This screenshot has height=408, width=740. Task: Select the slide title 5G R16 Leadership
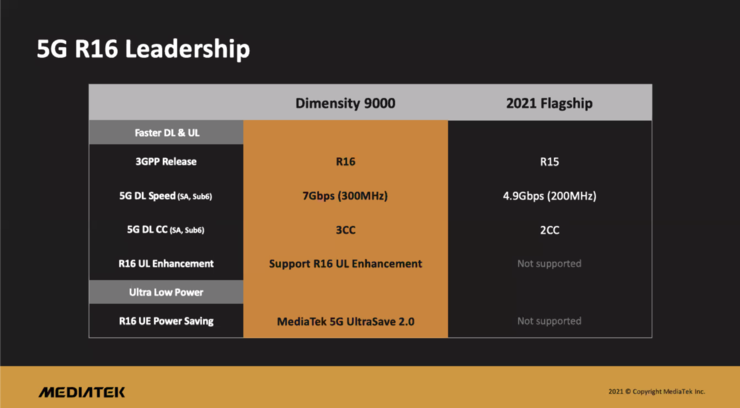143,49
